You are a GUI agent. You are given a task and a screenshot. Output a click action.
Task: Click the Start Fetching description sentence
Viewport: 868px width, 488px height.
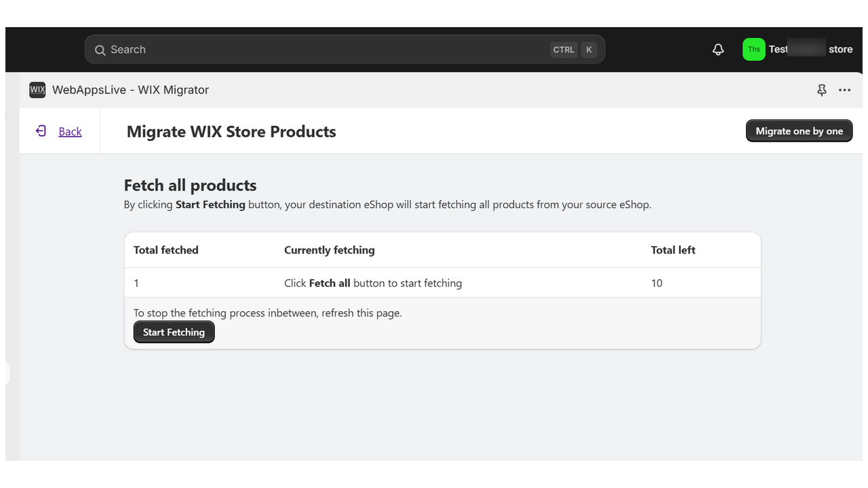point(387,205)
